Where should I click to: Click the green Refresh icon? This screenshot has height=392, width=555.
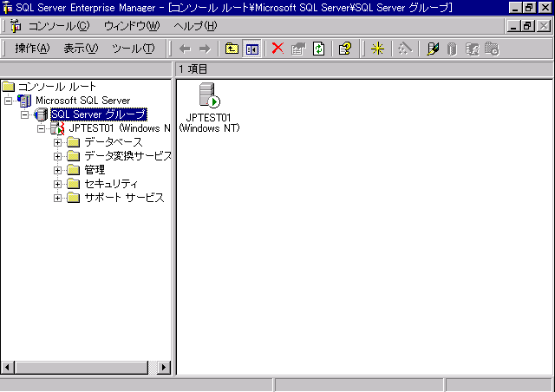tap(318, 49)
